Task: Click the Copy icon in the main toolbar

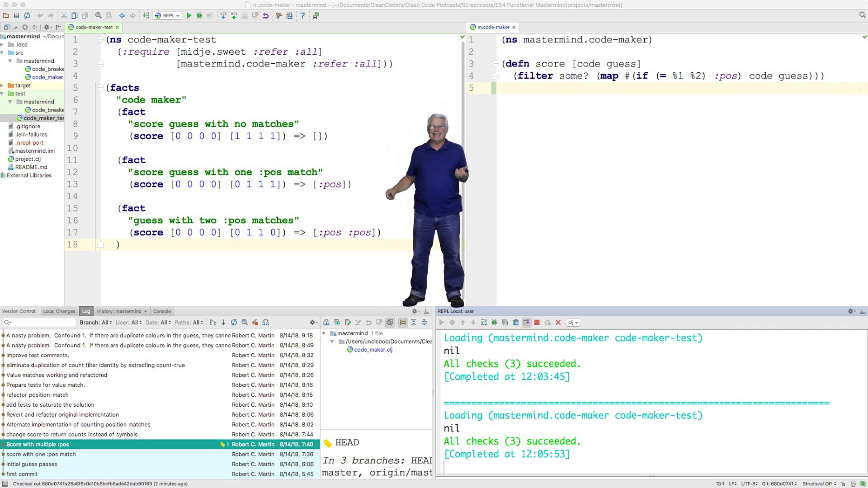Action: (74, 15)
